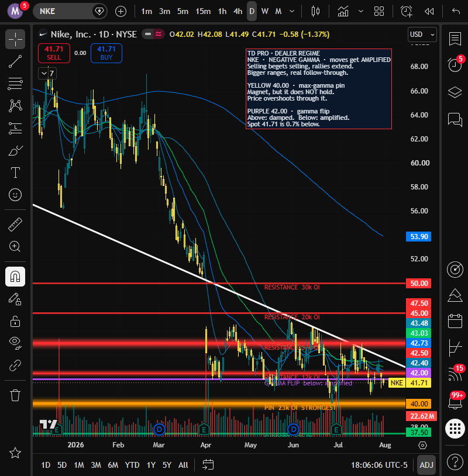Switch to the 1h interval
Image resolution: width=468 pixels, height=476 pixels.
click(x=222, y=12)
